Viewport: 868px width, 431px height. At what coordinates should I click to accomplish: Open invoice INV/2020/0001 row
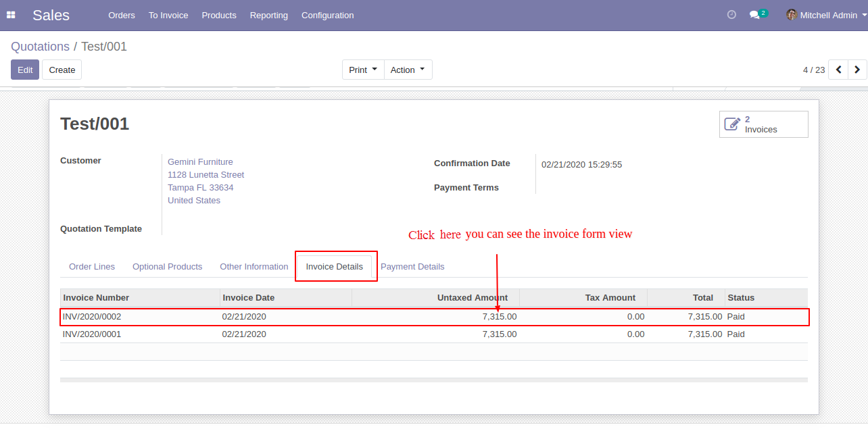coord(434,334)
